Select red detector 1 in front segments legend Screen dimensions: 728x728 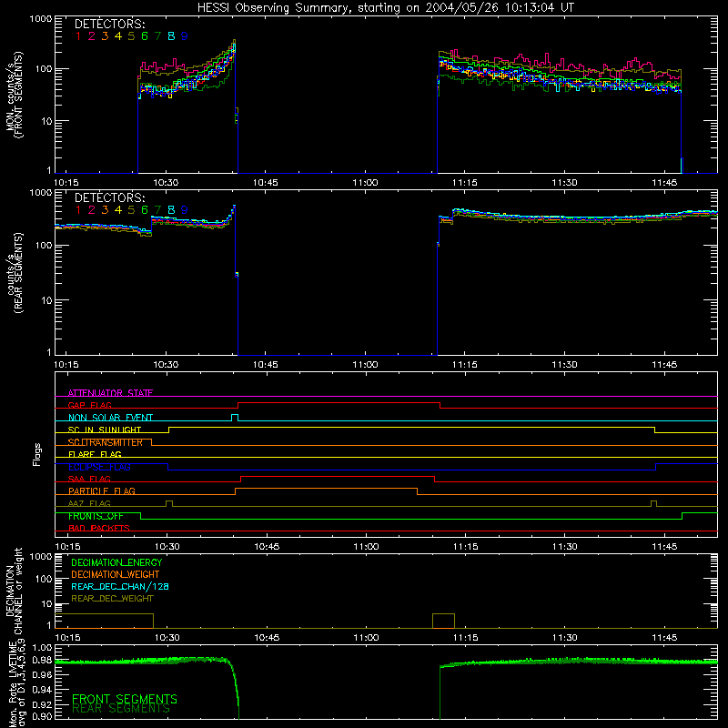point(78,36)
